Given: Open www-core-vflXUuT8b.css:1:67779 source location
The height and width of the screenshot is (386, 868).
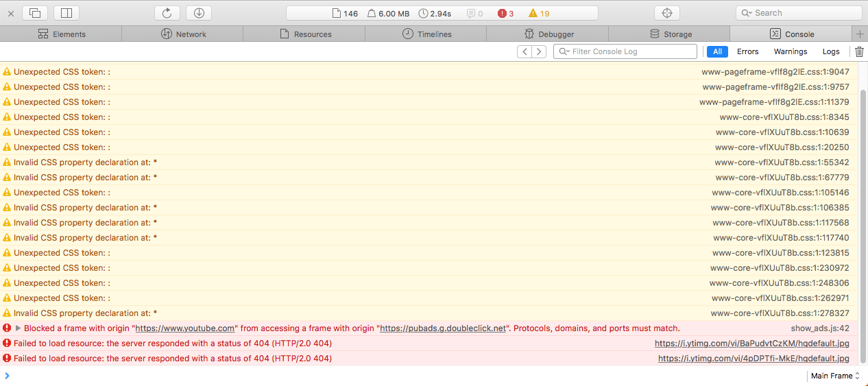Looking at the screenshot, I should 783,178.
